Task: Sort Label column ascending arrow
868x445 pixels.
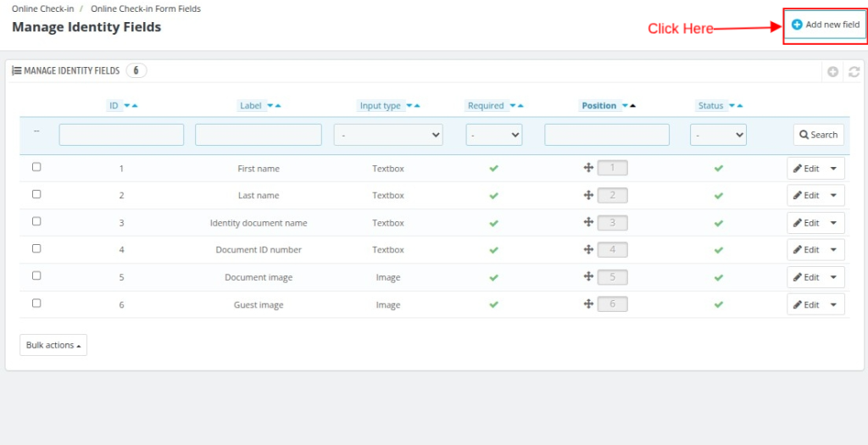Action: (278, 106)
